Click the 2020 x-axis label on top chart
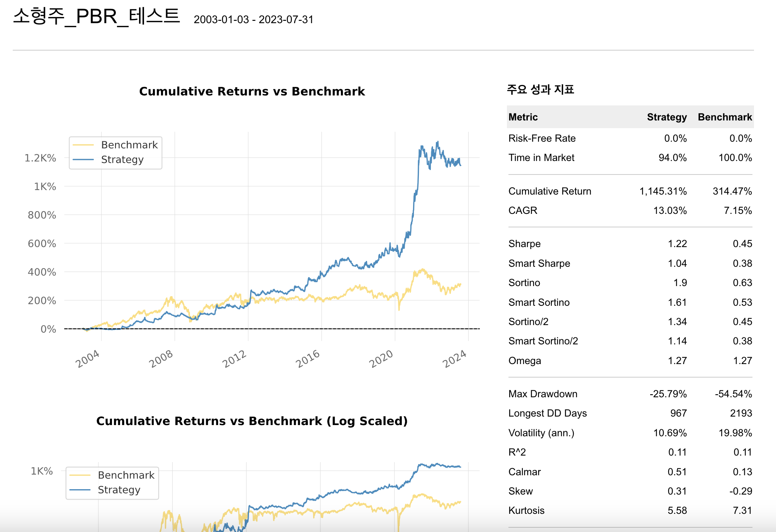Viewport: 776px width, 532px height. click(x=381, y=359)
